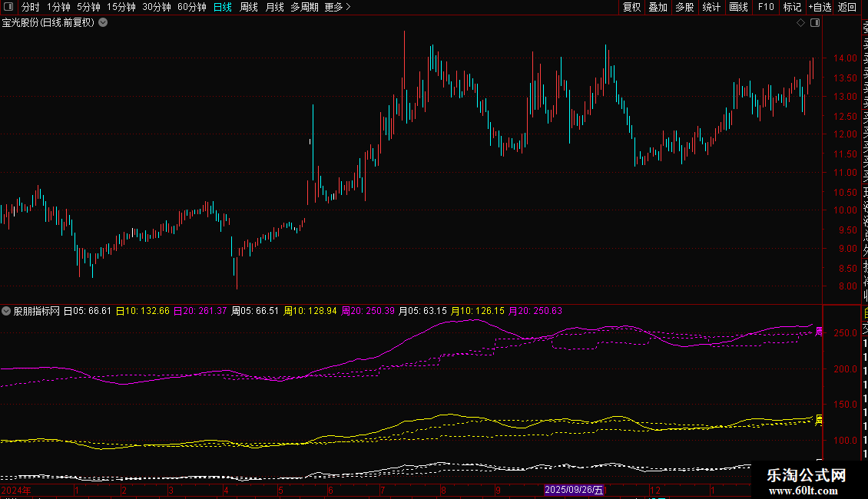Image resolution: width=868 pixels, height=499 pixels.
Task: Click the 日05: 66.61 indicator value
Action: pyautogui.click(x=88, y=311)
